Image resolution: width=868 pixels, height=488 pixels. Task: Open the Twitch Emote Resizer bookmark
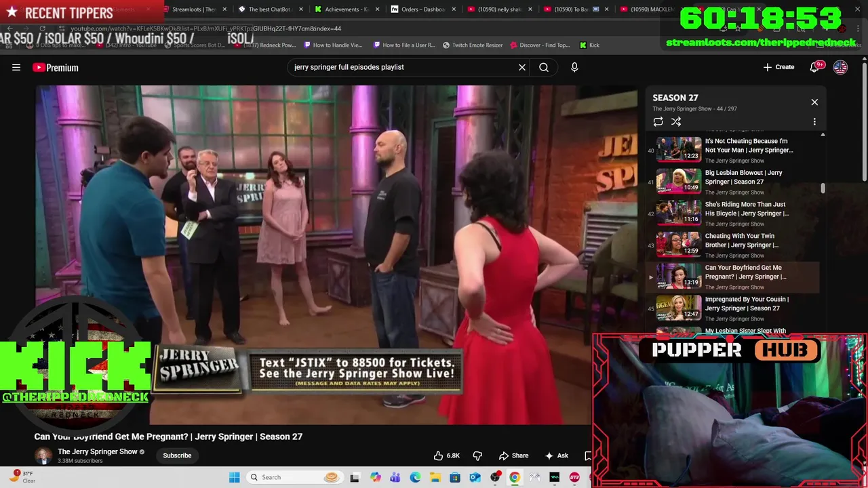point(473,45)
